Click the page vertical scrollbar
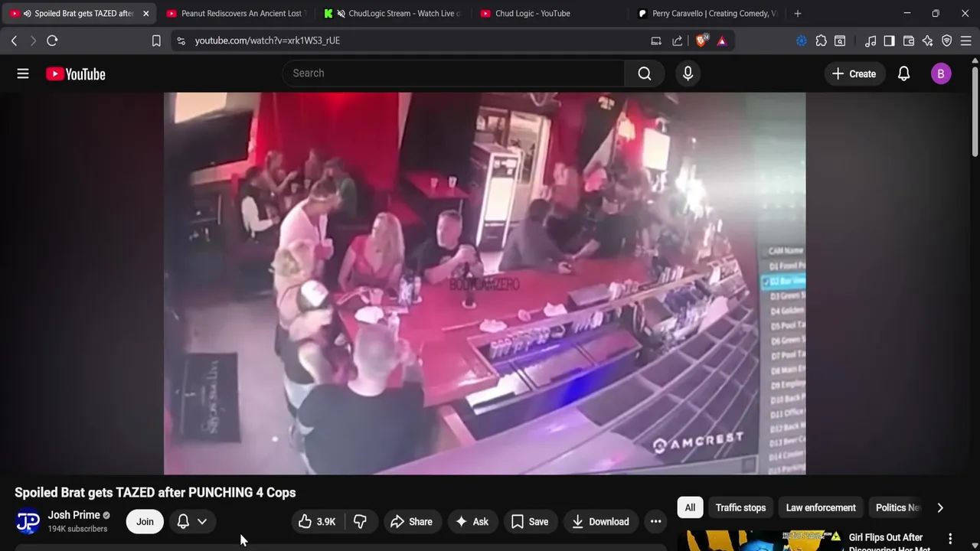 point(975,111)
